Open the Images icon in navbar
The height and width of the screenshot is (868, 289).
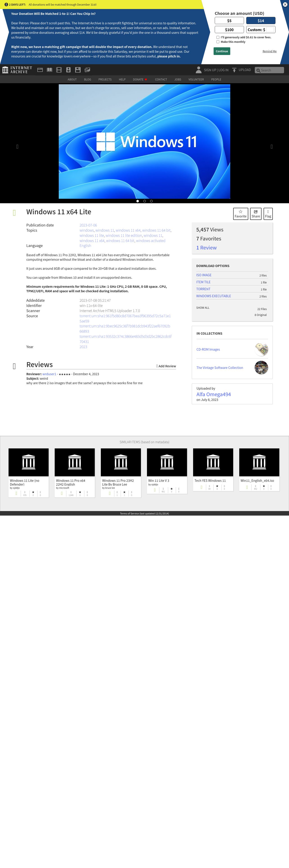[x=88, y=70]
